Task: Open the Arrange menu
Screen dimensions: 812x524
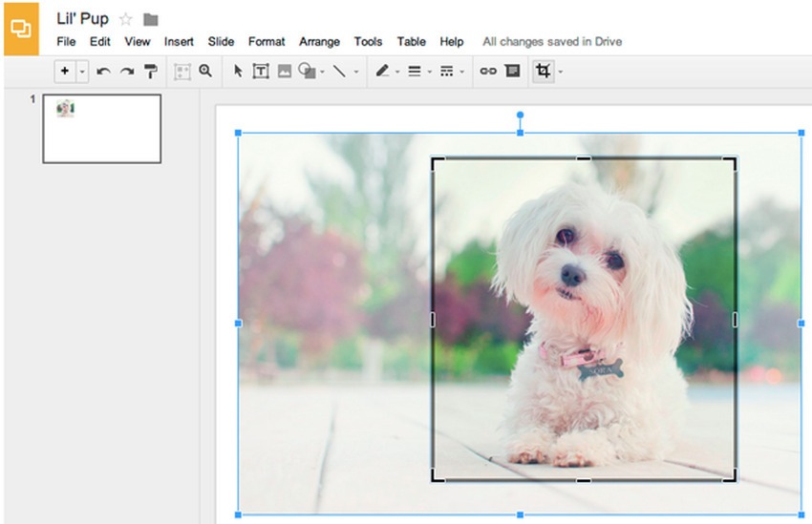Action: (319, 42)
